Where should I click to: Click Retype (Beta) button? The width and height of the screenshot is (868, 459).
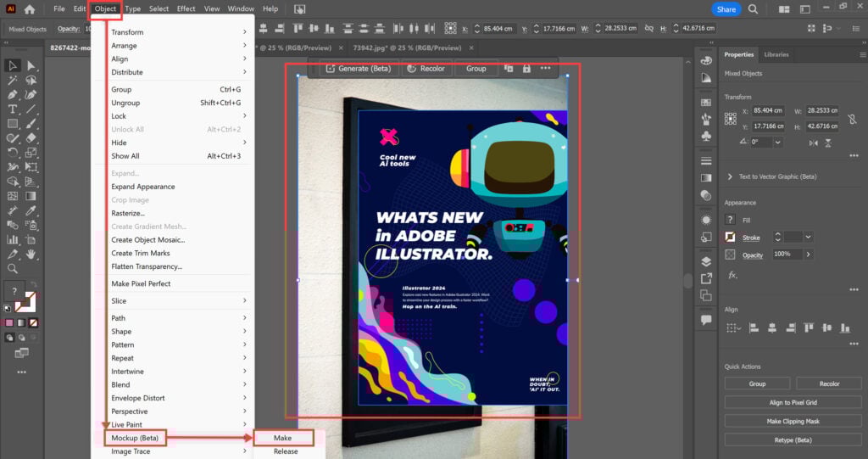793,440
